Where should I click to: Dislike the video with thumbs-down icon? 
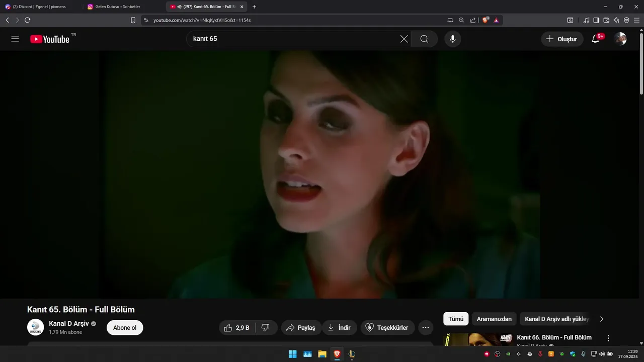coord(266,328)
